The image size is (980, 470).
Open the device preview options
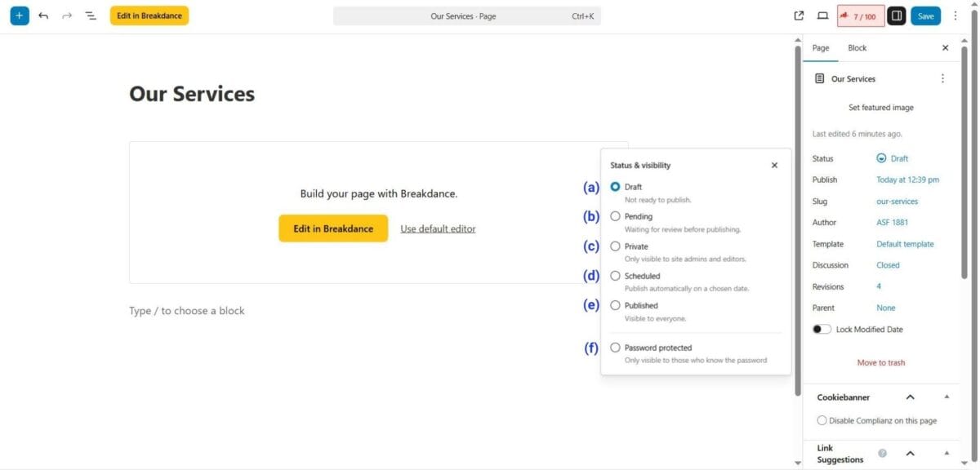[822, 16]
